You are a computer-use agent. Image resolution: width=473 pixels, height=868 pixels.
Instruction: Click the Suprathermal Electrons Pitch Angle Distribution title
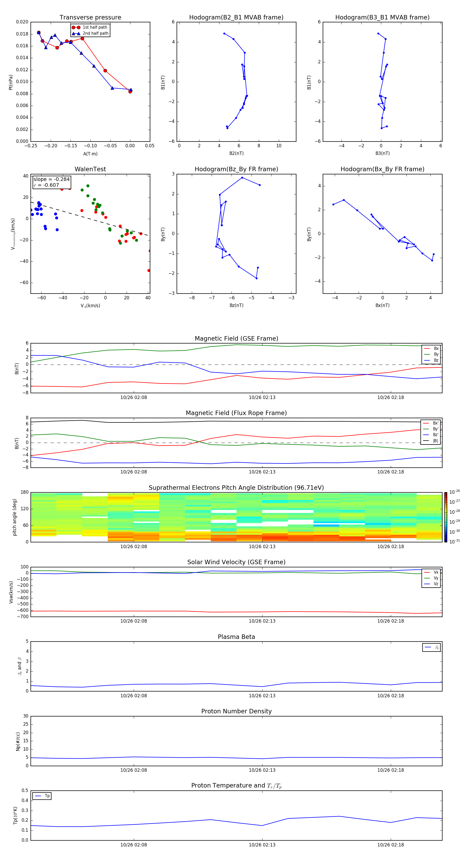236,488
